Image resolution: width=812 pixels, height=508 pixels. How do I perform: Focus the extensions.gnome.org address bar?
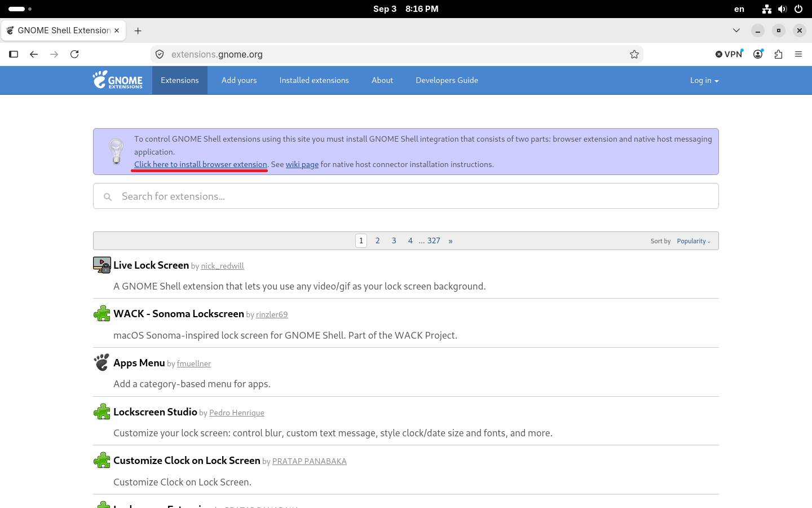pos(397,54)
